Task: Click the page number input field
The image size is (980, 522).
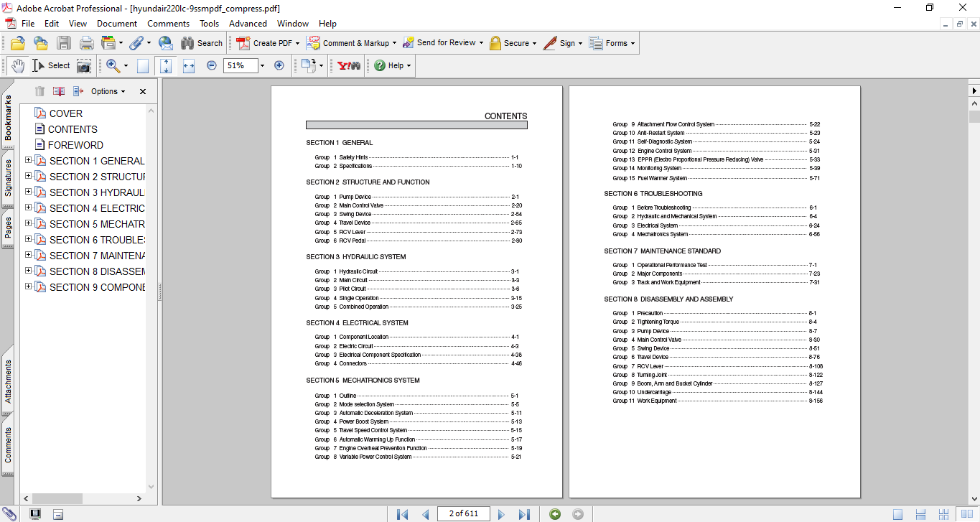Action: tap(463, 513)
